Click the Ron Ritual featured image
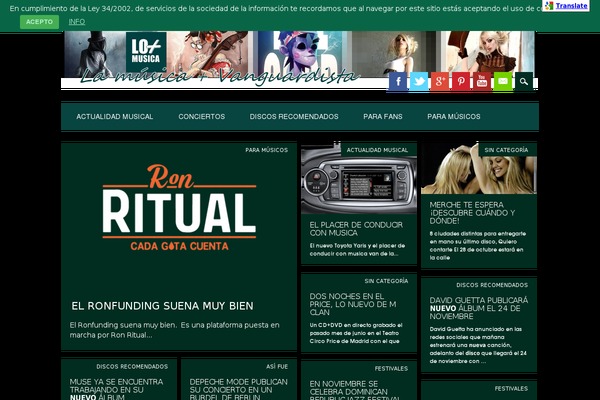Viewport: 600px width, 400px height. tap(179, 208)
